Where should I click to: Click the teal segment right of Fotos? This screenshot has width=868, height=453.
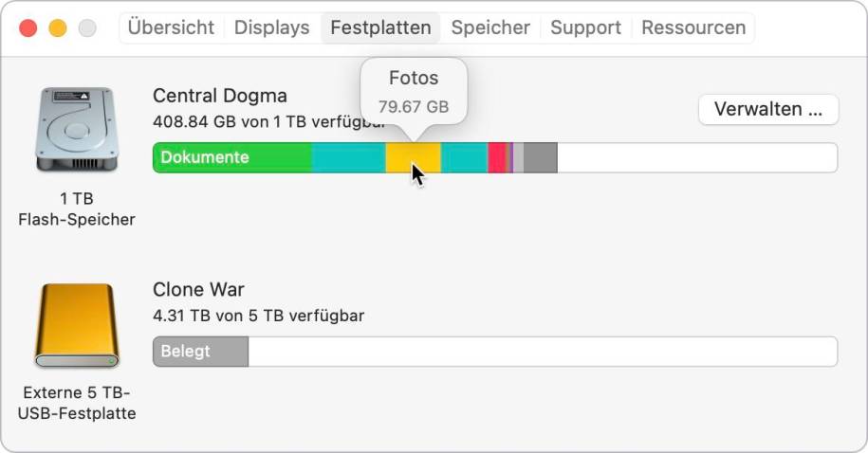465,157
